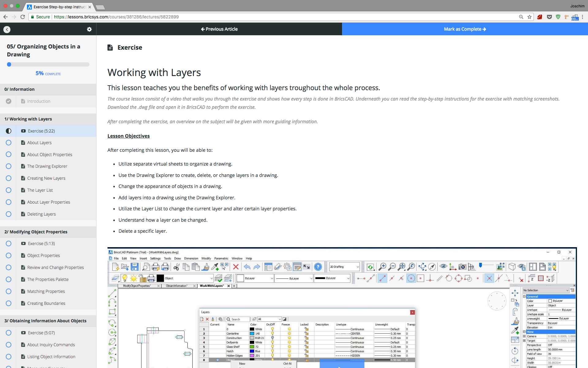Close the Layers dialog with red X

(413, 312)
